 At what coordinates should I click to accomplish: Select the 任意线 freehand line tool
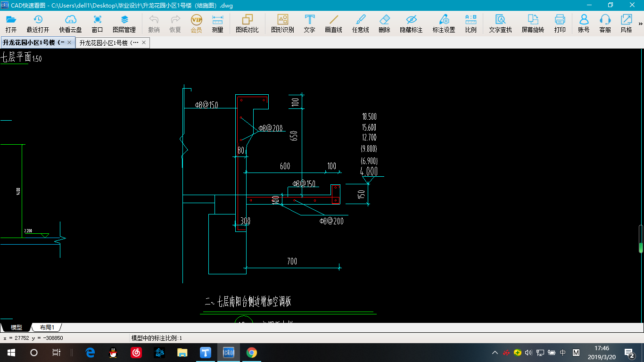[x=361, y=24]
